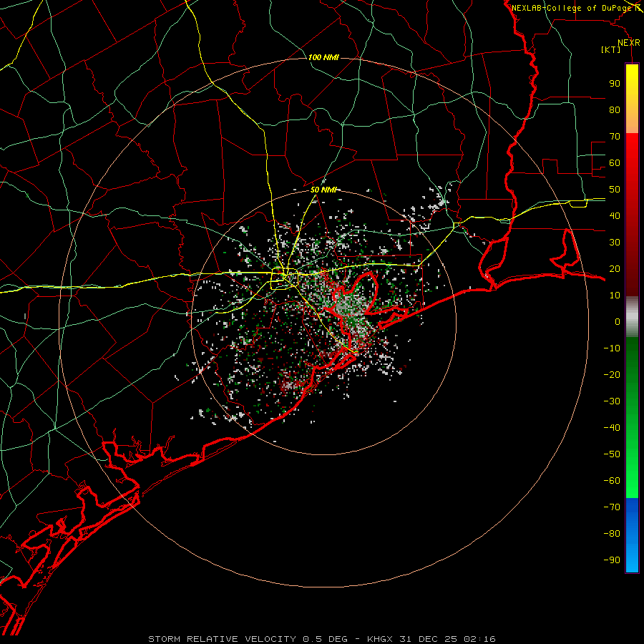Image resolution: width=644 pixels, height=644 pixels.
Task: Click the blue segment at the bottom of the color bar
Action: tap(632, 535)
